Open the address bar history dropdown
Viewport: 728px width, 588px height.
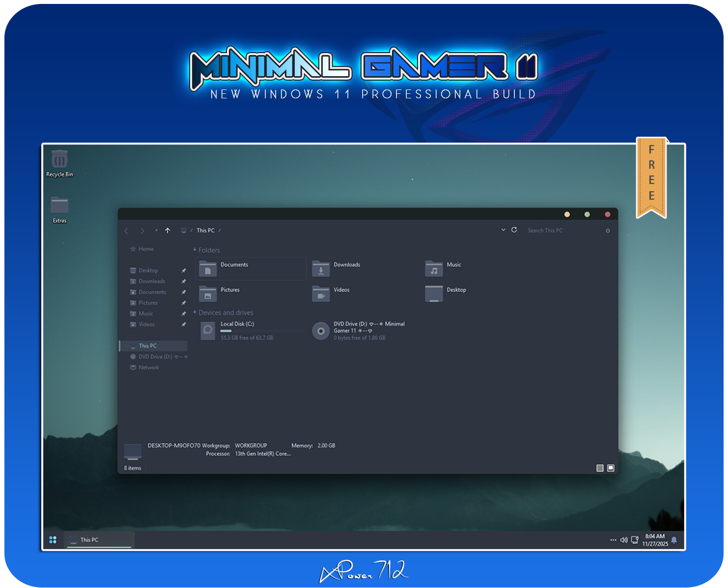(x=503, y=230)
